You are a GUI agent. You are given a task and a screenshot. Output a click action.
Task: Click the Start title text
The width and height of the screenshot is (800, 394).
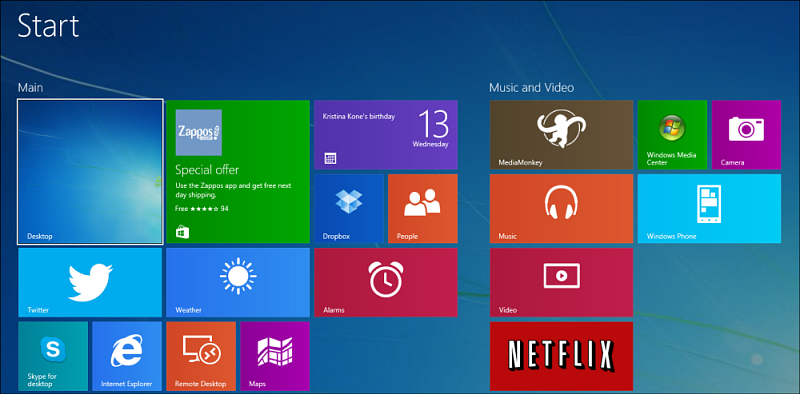pyautogui.click(x=48, y=26)
